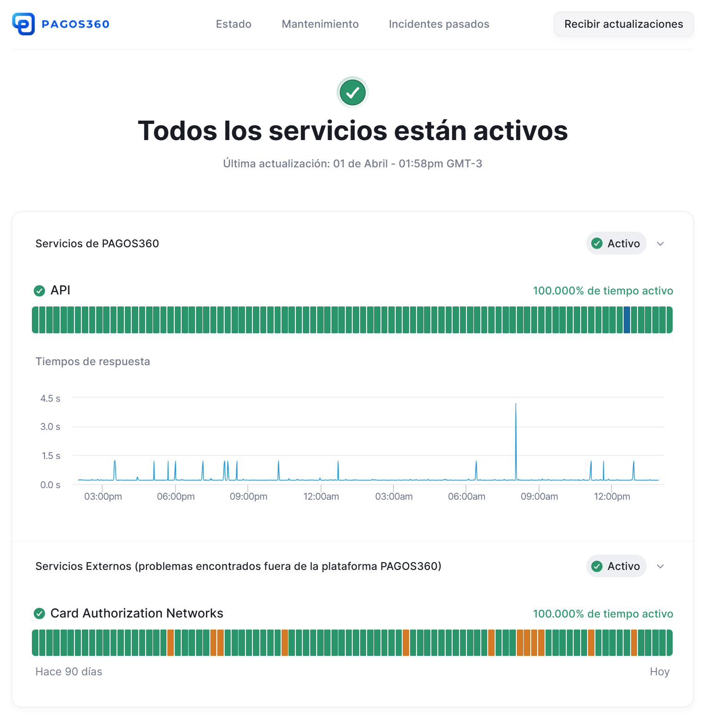Click API 100.000% de tiempo activo text
Viewport: 711px width, 728px height.
(x=603, y=291)
